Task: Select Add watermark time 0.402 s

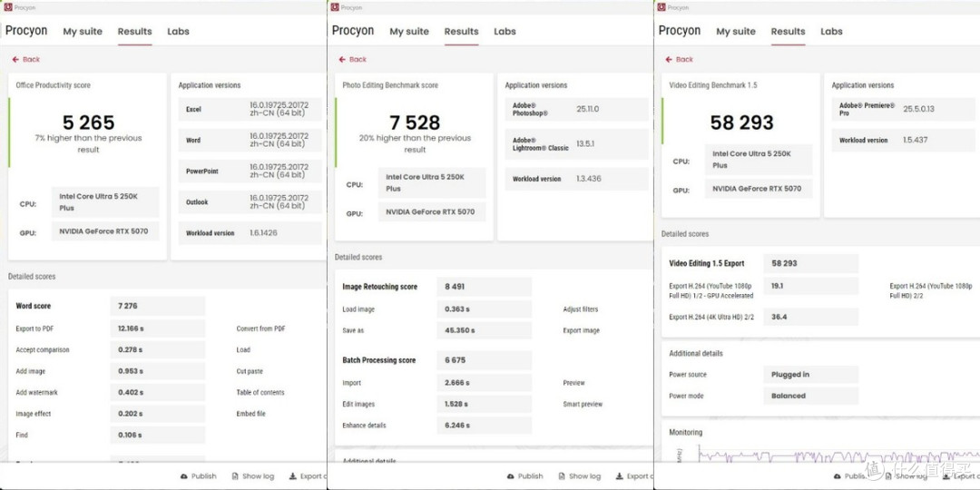Action: click(x=158, y=393)
